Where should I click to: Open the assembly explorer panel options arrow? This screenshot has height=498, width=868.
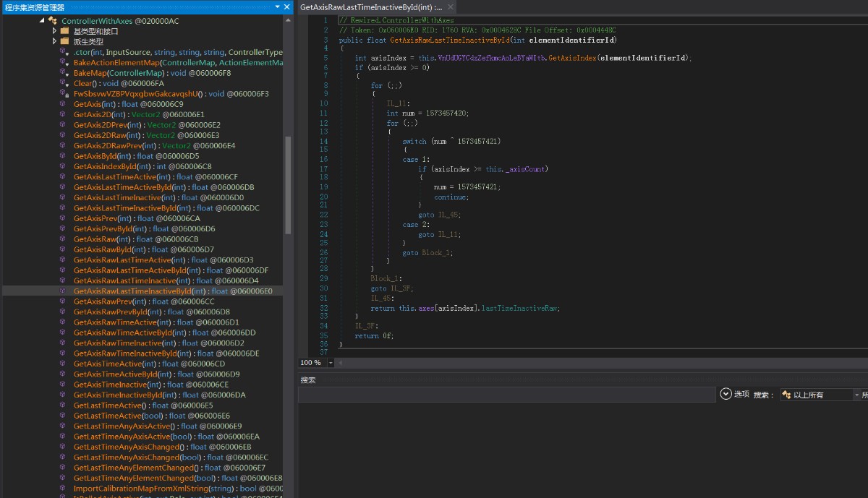coord(277,7)
